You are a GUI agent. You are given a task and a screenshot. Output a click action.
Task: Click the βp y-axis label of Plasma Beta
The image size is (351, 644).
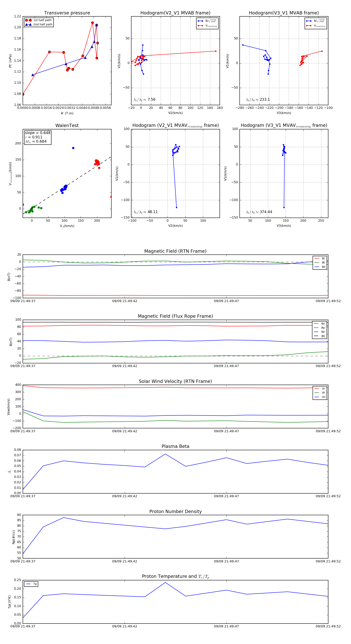pos(10,472)
